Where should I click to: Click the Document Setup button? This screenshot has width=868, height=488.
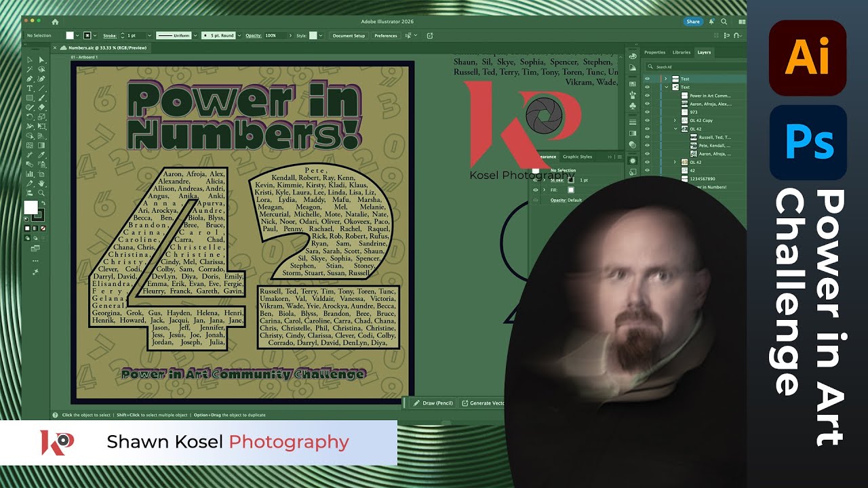[349, 35]
